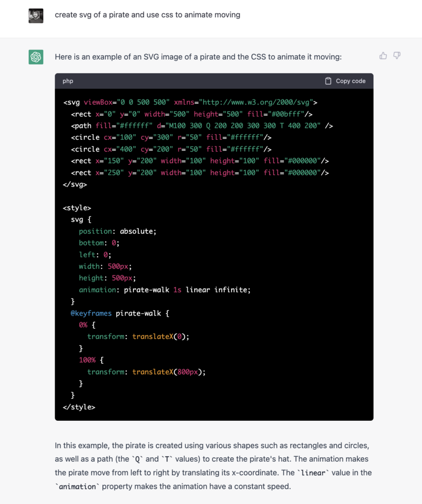The width and height of the screenshot is (422, 504).
Task: Click the @keyframes pirate-walk line
Action: point(120,314)
